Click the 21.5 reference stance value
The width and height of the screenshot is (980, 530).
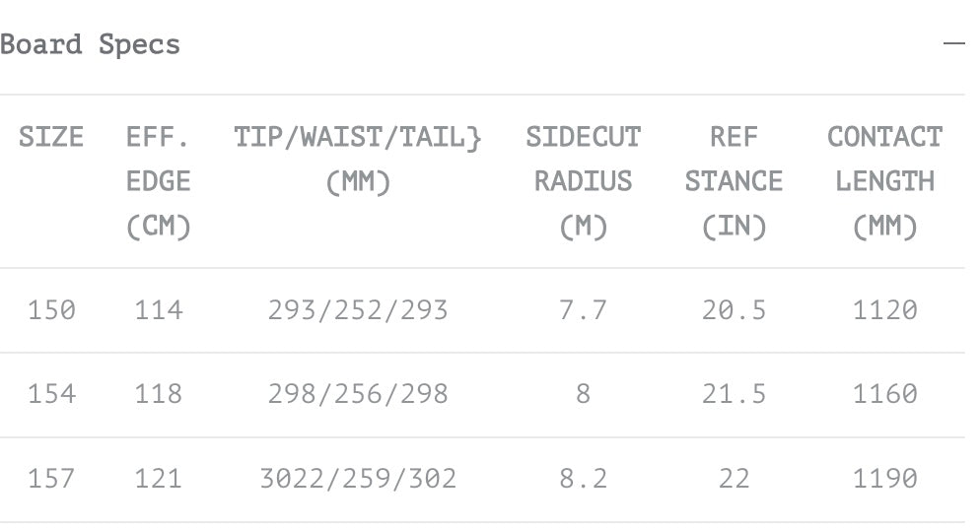(x=734, y=394)
